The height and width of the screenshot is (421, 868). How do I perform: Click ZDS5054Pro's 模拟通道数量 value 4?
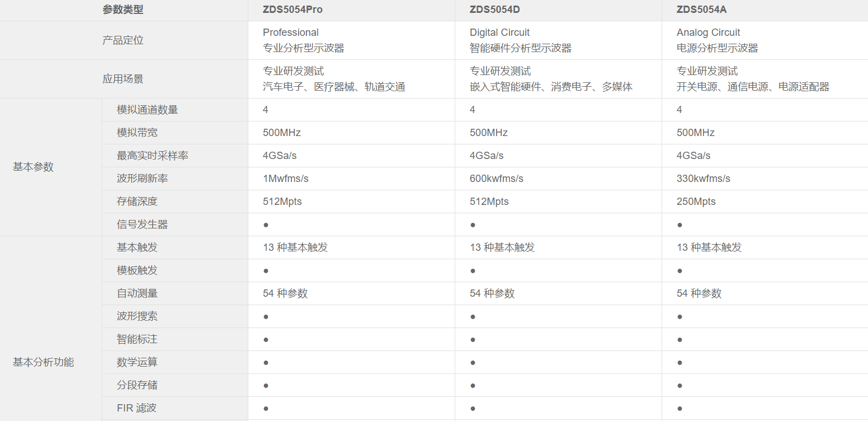[266, 110]
